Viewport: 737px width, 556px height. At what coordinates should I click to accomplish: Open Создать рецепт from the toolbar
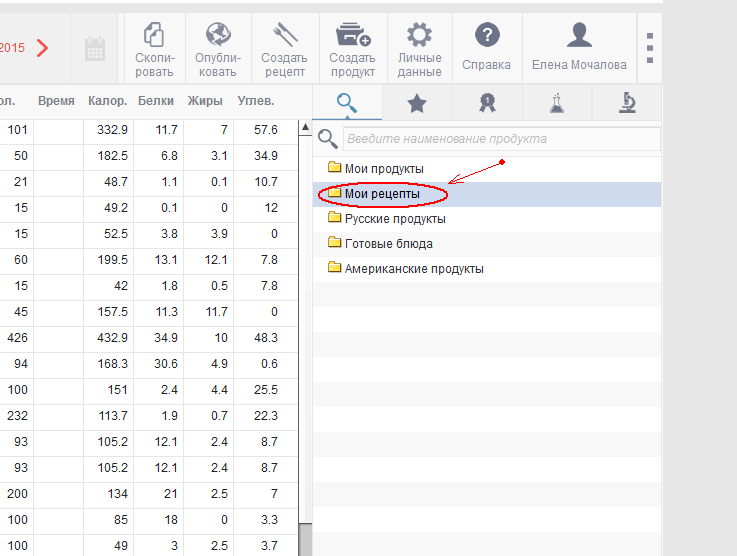(284, 48)
